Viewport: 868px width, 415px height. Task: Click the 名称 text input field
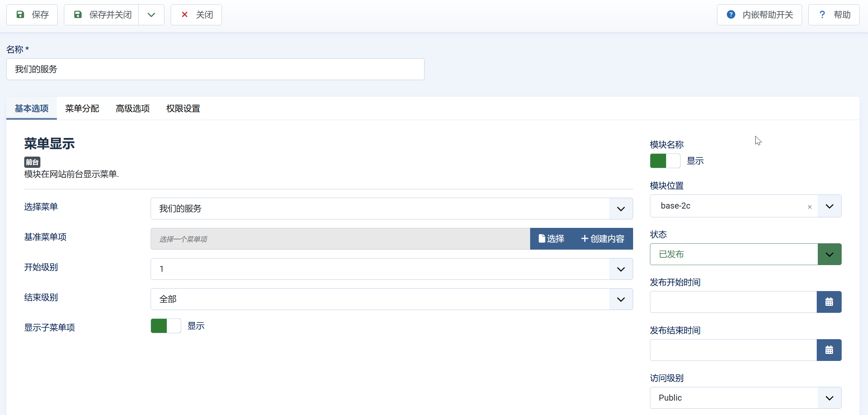[215, 69]
